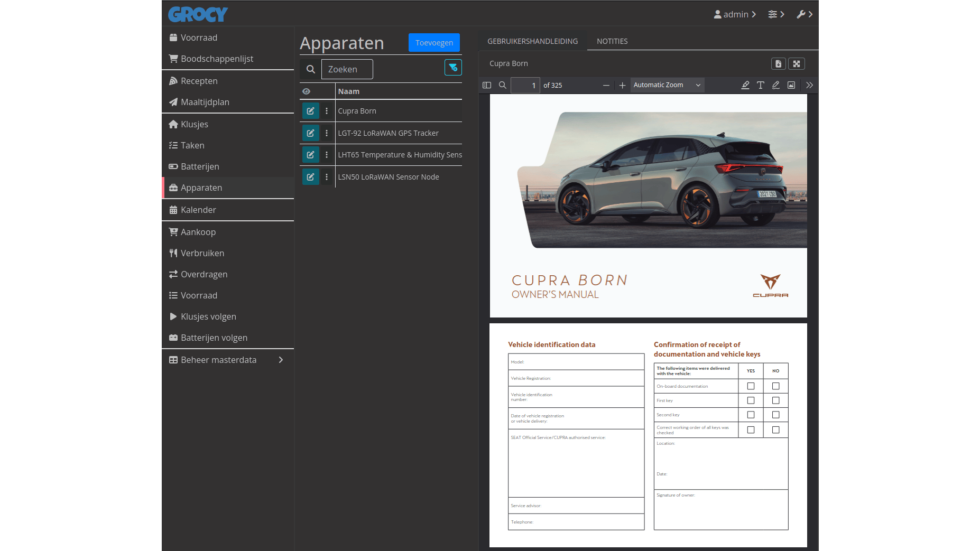This screenshot has width=980, height=551.
Task: Edit LGT-92 LoRaWAN GPS Tracker
Action: [310, 133]
